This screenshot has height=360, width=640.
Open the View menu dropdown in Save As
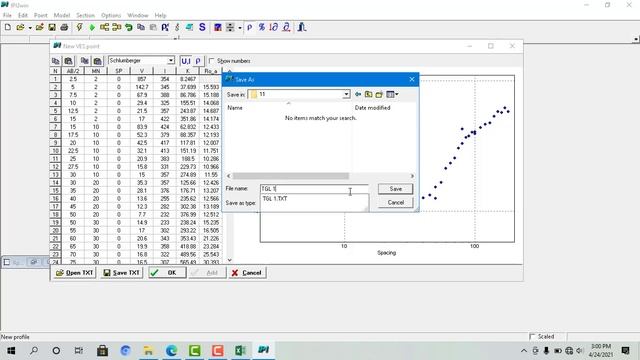tap(392, 94)
